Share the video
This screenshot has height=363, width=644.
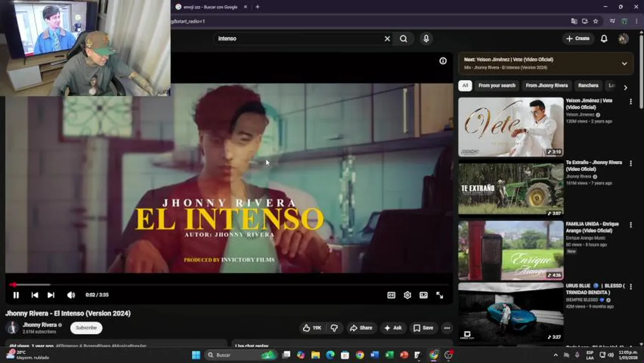click(x=361, y=328)
